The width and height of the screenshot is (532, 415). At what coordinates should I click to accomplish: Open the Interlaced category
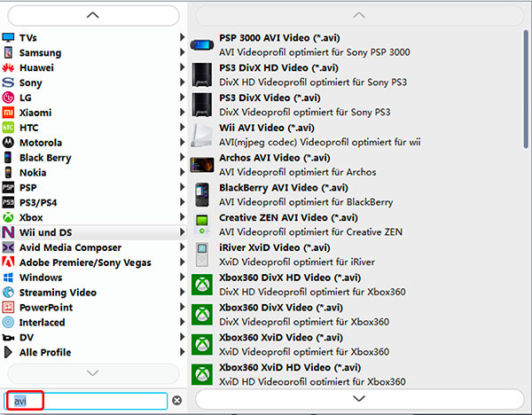point(93,322)
